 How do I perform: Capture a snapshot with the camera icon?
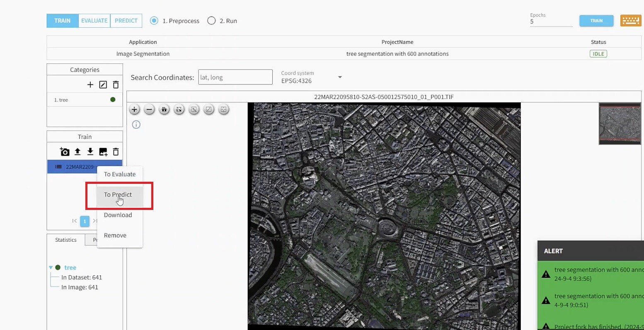click(65, 152)
